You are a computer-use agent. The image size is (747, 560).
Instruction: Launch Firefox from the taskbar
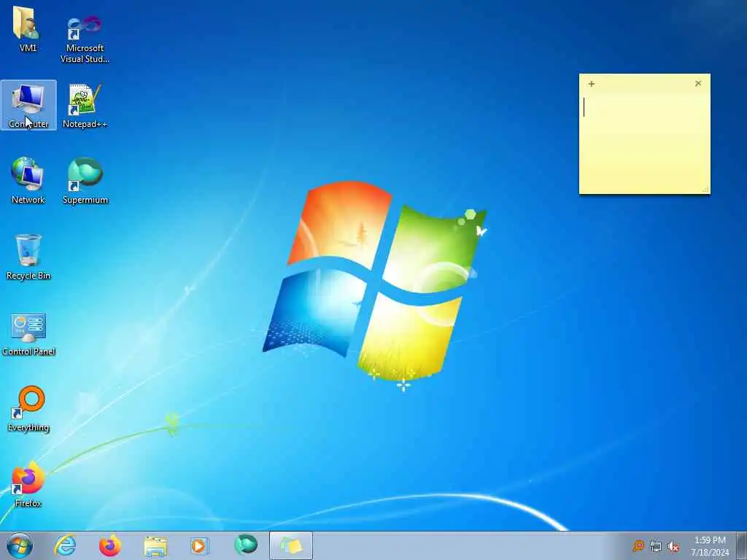click(110, 545)
